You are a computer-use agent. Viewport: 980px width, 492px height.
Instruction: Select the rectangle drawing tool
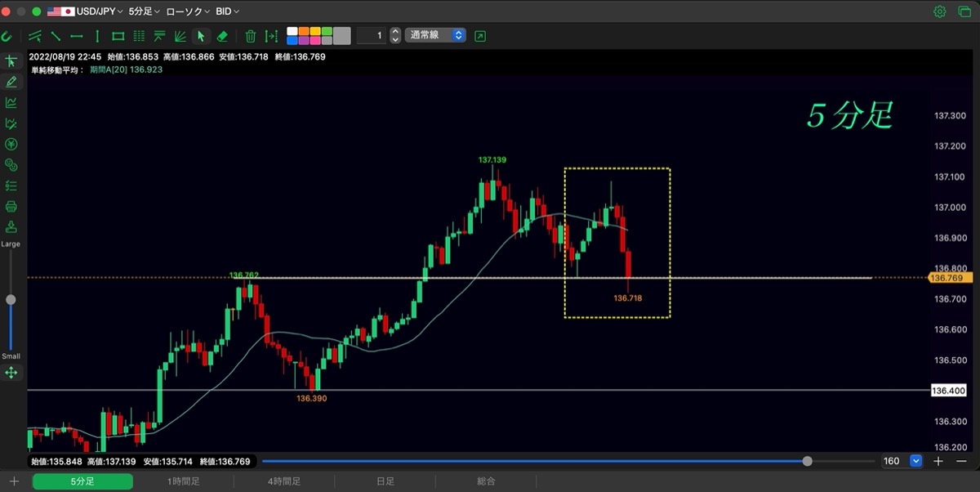point(118,36)
